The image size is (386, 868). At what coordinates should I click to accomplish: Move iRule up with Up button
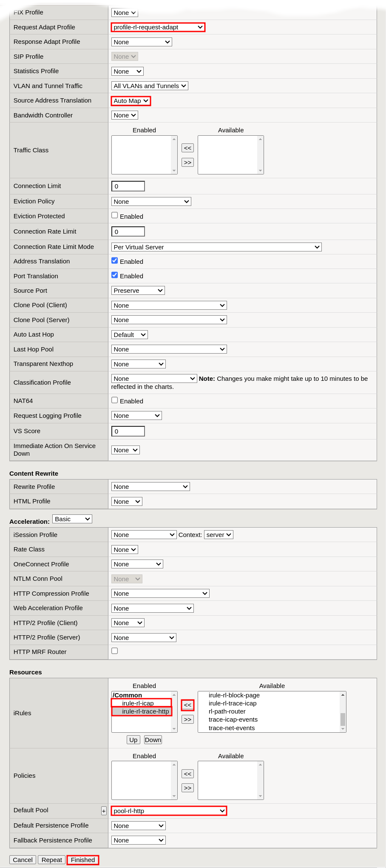click(133, 740)
